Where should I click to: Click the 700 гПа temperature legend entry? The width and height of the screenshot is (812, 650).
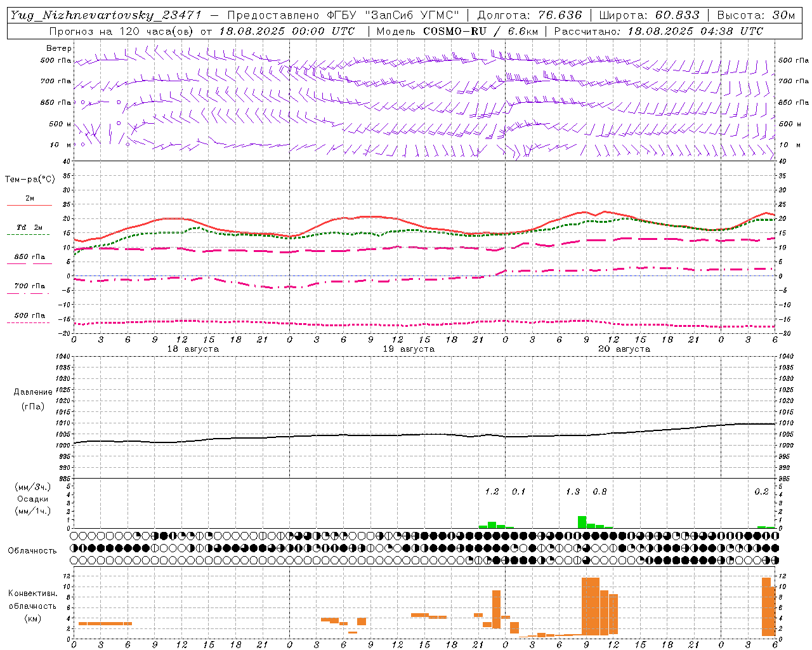pos(30,286)
